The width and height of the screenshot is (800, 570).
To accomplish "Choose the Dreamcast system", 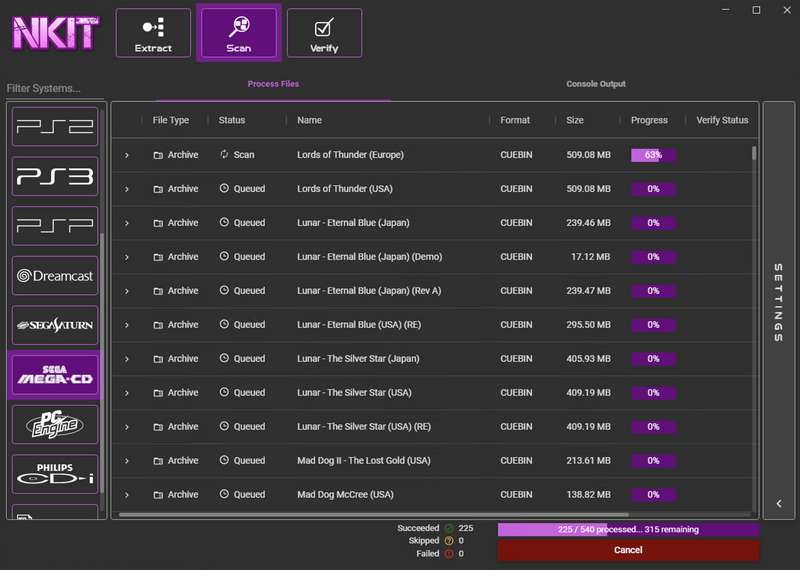I will click(x=55, y=276).
